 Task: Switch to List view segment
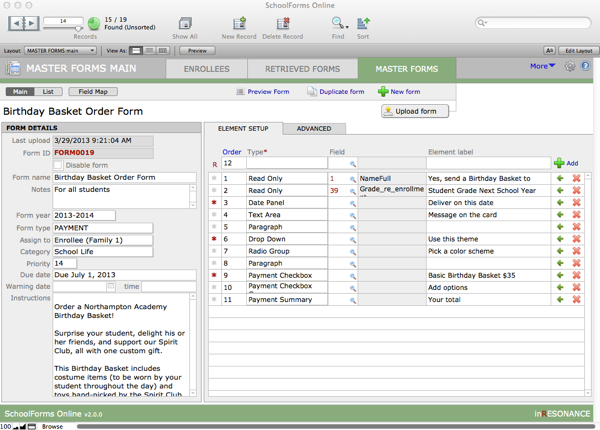48,92
